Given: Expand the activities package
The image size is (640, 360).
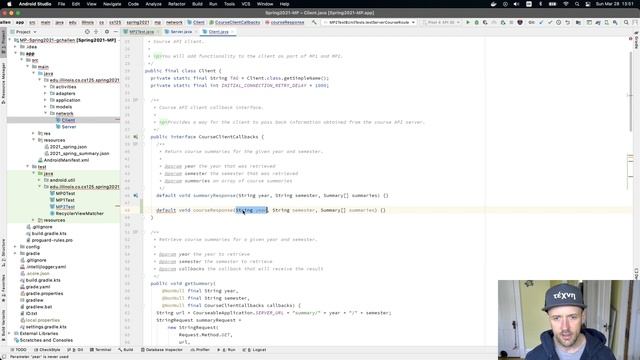Looking at the screenshot, I should tap(46, 87).
